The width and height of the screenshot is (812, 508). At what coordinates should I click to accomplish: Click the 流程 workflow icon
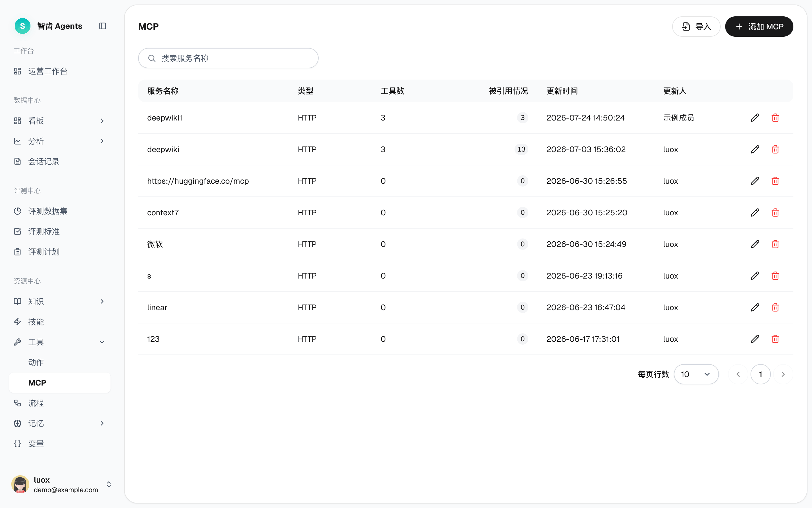coord(17,403)
